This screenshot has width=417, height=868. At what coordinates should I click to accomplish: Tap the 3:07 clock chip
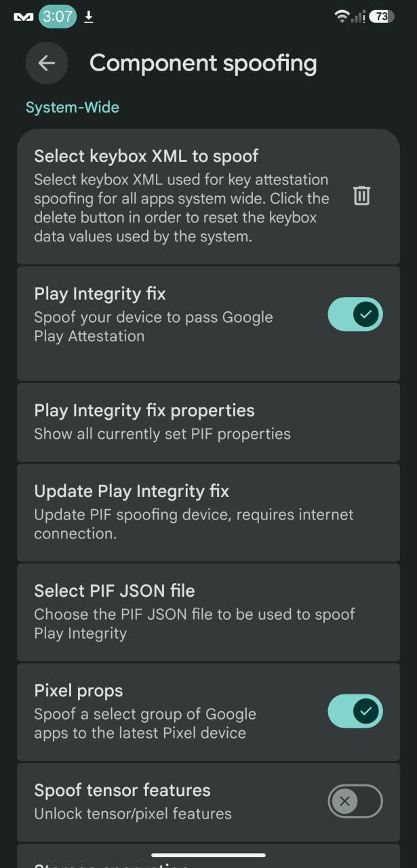pos(58,17)
